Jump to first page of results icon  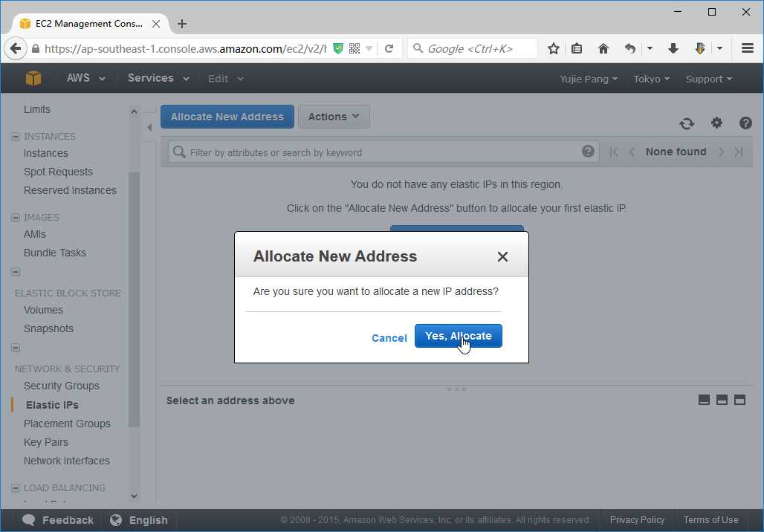click(x=614, y=152)
